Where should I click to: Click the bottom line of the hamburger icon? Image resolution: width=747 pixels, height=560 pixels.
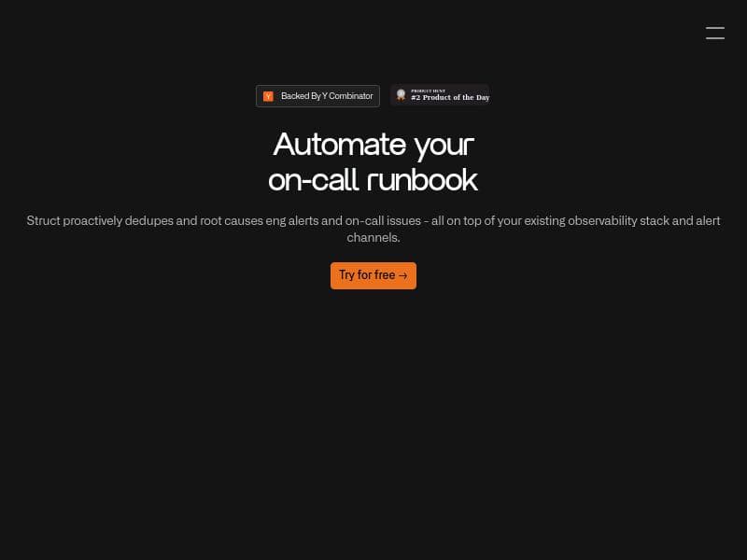click(x=714, y=39)
